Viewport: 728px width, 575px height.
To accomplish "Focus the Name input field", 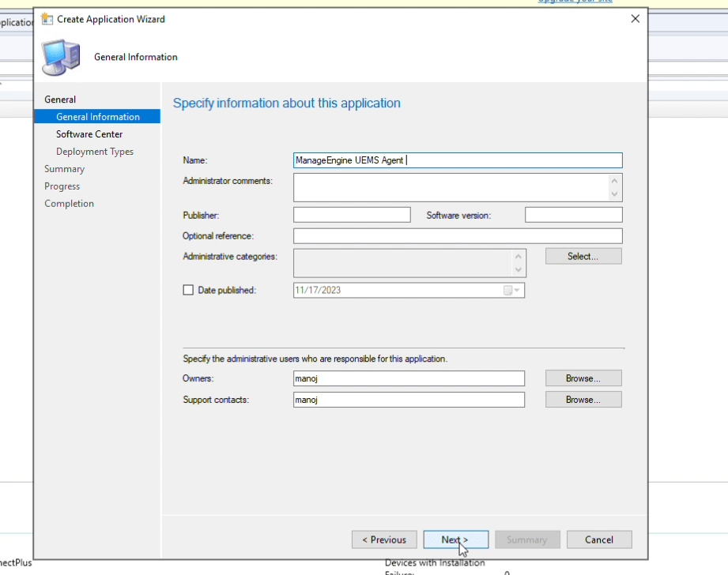I will (458, 160).
